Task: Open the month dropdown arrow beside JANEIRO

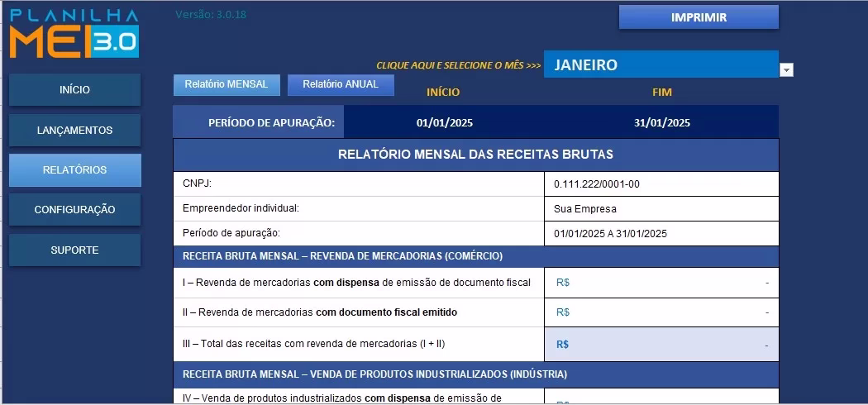Action: [x=786, y=70]
